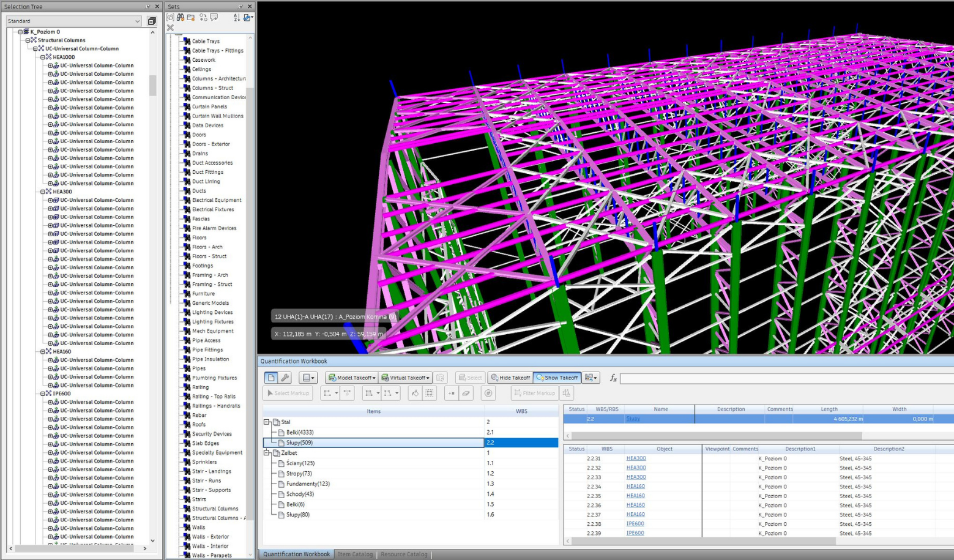This screenshot has height=560, width=954.
Task: Click the formula input field beside fx
Action: click(783, 378)
